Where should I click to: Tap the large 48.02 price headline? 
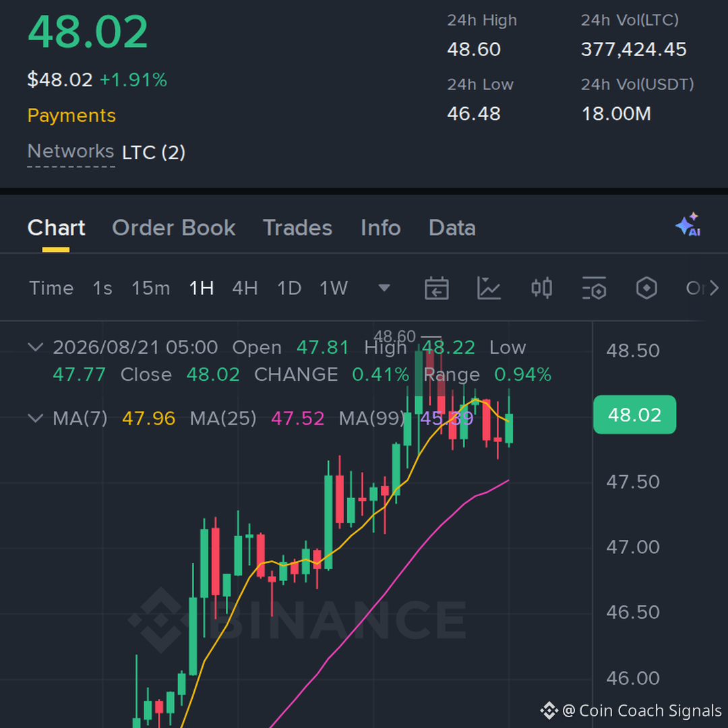coord(88,32)
